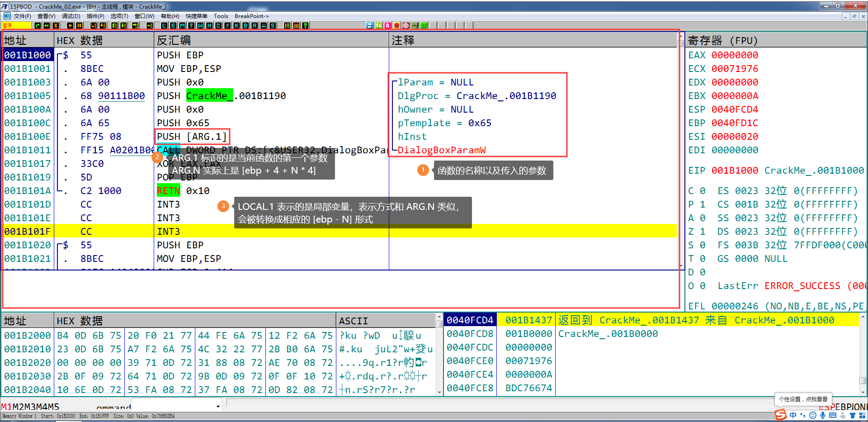Switch to the M2 memory tab
Viewport: 868px width, 422px height.
pos(19,407)
